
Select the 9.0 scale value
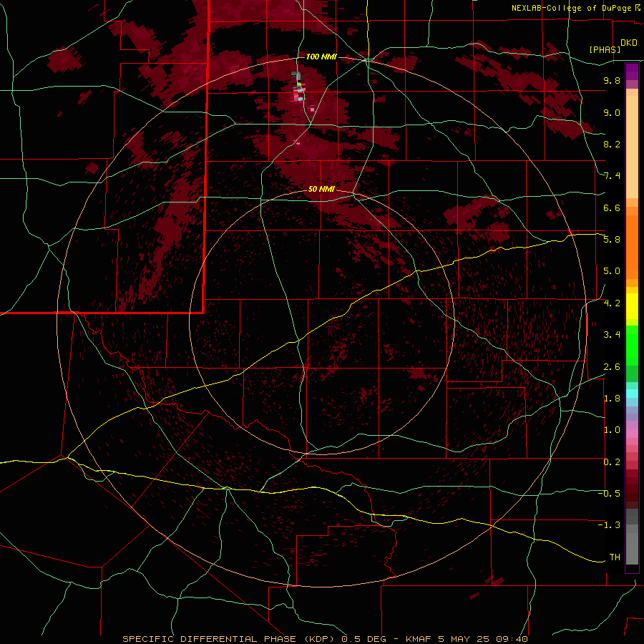612,112
